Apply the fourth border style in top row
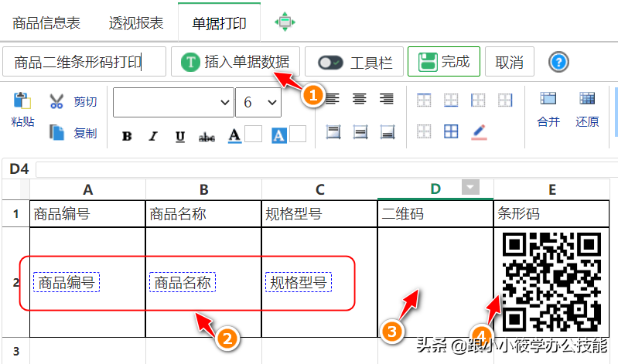The height and width of the screenshot is (364, 618). (x=505, y=100)
